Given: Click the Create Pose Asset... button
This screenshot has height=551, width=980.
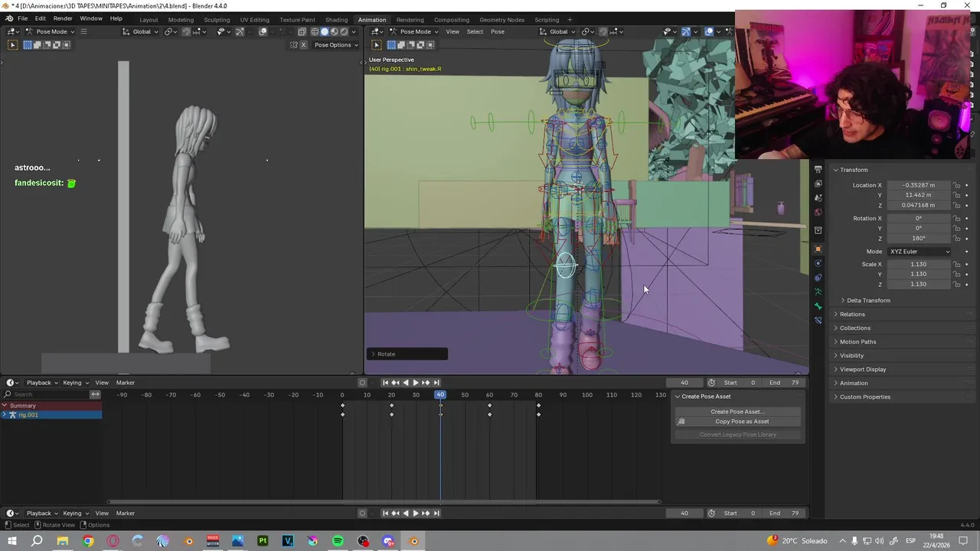Looking at the screenshot, I should [737, 412].
